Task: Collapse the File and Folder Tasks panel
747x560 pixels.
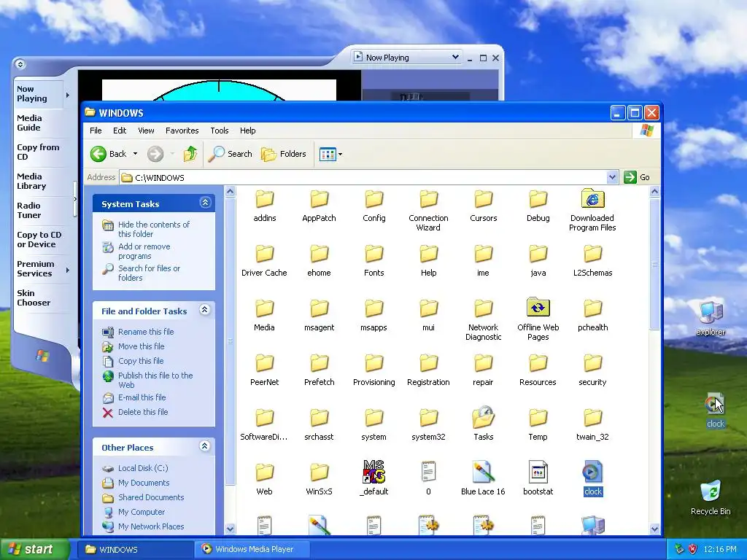Action: click(x=205, y=310)
